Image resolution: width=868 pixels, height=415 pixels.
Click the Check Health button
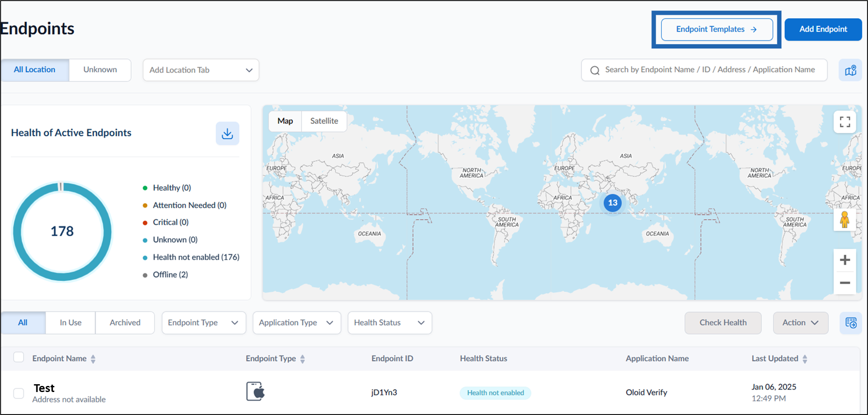(723, 323)
